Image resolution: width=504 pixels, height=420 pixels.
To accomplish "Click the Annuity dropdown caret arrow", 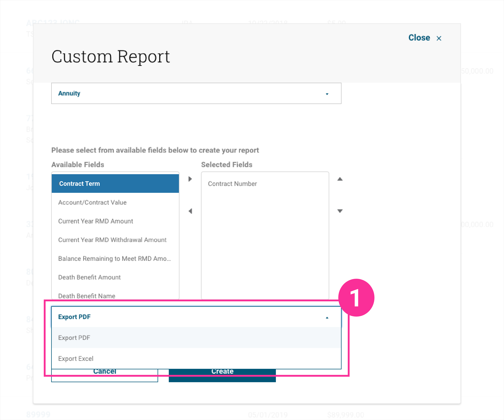I will point(327,94).
